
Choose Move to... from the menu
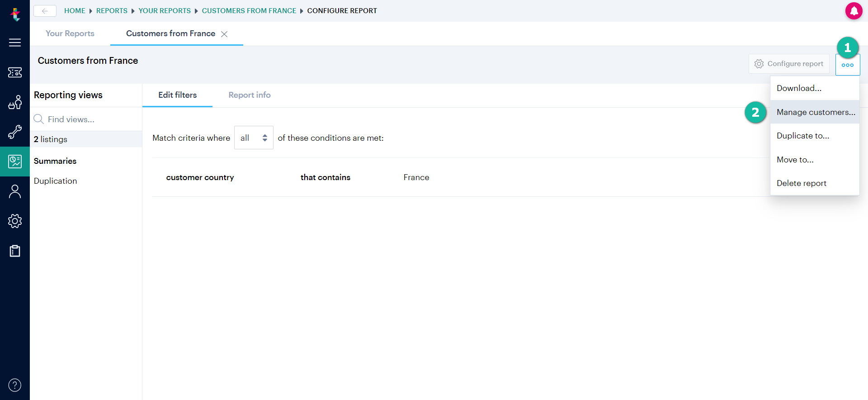coord(815,159)
